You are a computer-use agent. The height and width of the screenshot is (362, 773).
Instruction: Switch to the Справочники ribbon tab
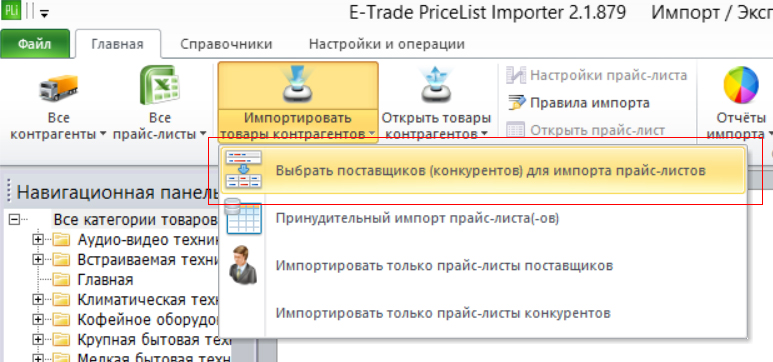click(x=226, y=44)
